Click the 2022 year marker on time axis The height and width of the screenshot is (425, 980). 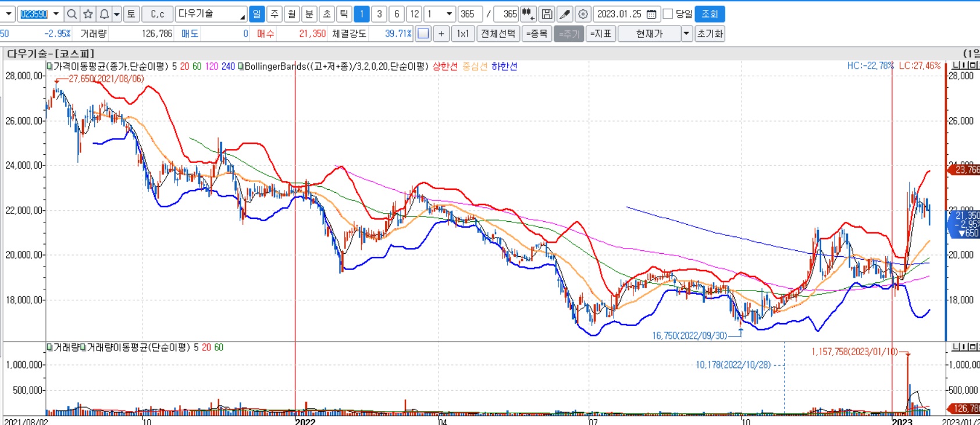coord(305,421)
